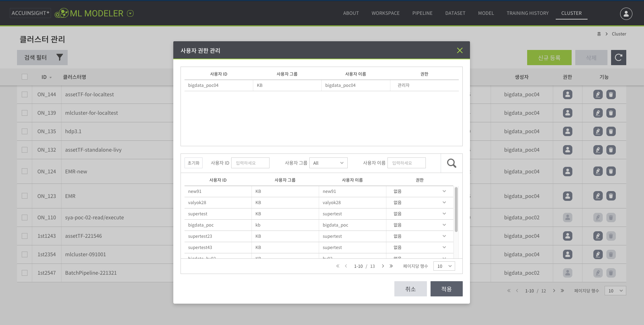Screen dimensions: 644x325
Task: Click edit icon for ON_139 row
Action: point(598,113)
